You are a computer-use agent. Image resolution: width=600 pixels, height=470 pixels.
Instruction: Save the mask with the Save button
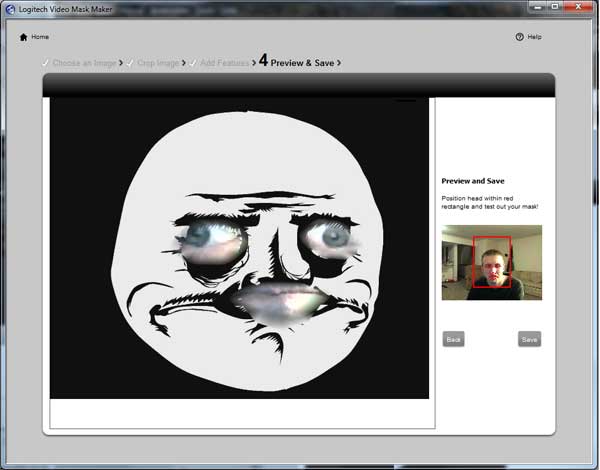click(530, 339)
